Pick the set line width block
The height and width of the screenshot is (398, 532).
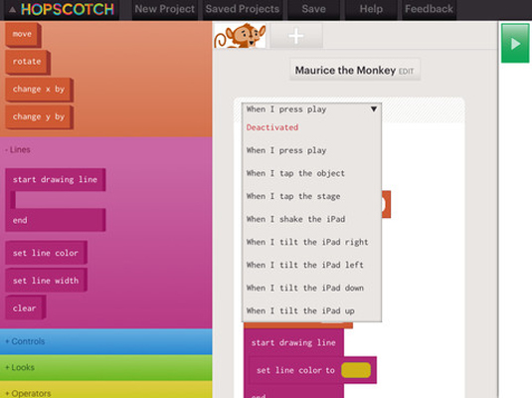tap(46, 281)
